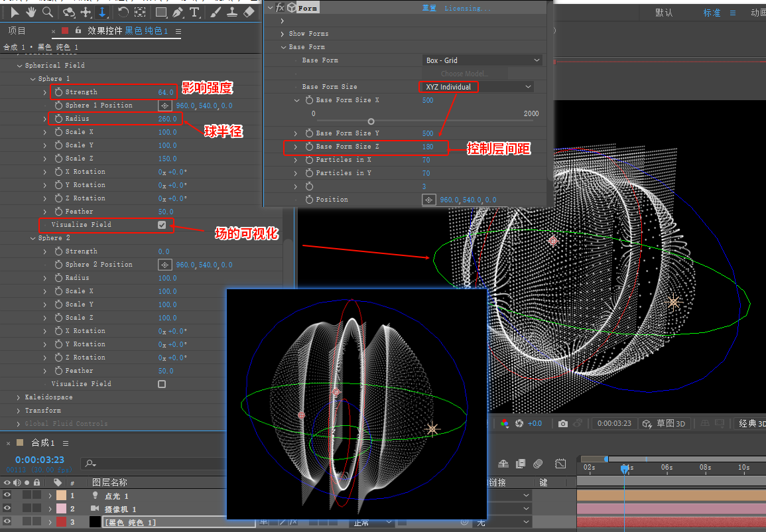Open the 效果控件 panel menu icon

178,31
